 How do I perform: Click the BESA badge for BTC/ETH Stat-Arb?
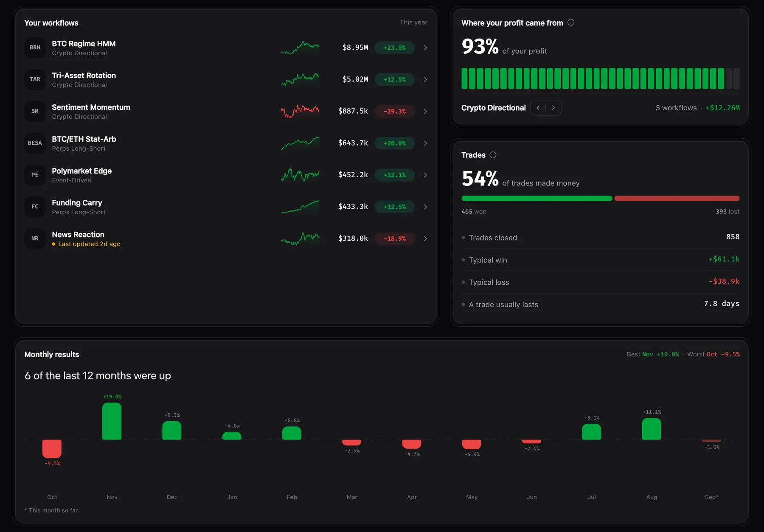click(x=35, y=143)
